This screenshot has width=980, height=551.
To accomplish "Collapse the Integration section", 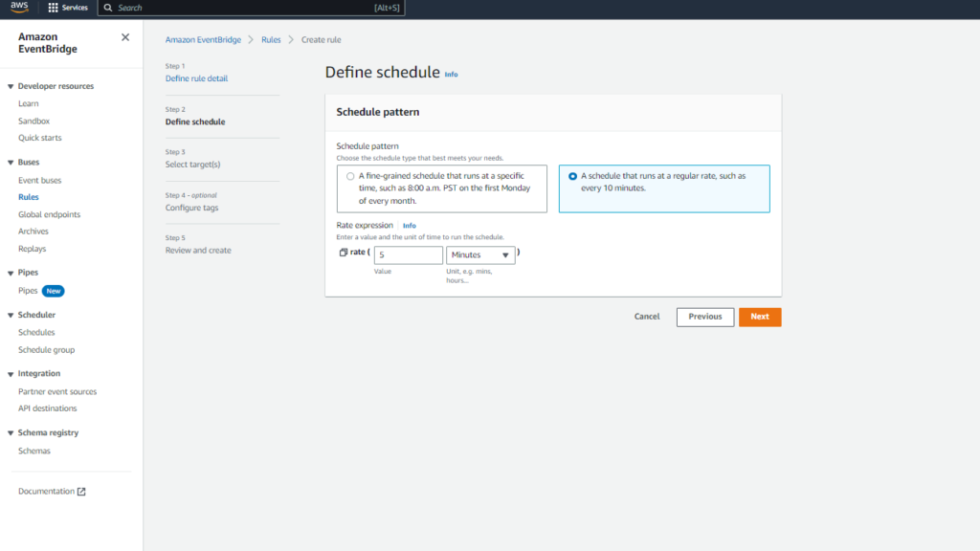I will coord(11,374).
